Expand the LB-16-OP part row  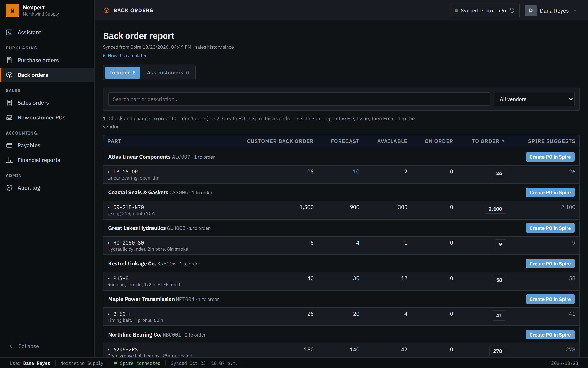(109, 172)
